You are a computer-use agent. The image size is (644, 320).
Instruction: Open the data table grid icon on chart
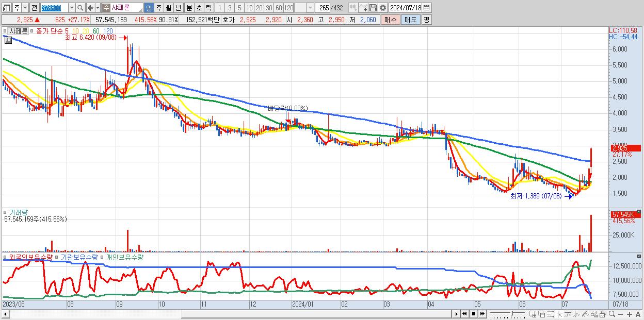tap(8, 39)
